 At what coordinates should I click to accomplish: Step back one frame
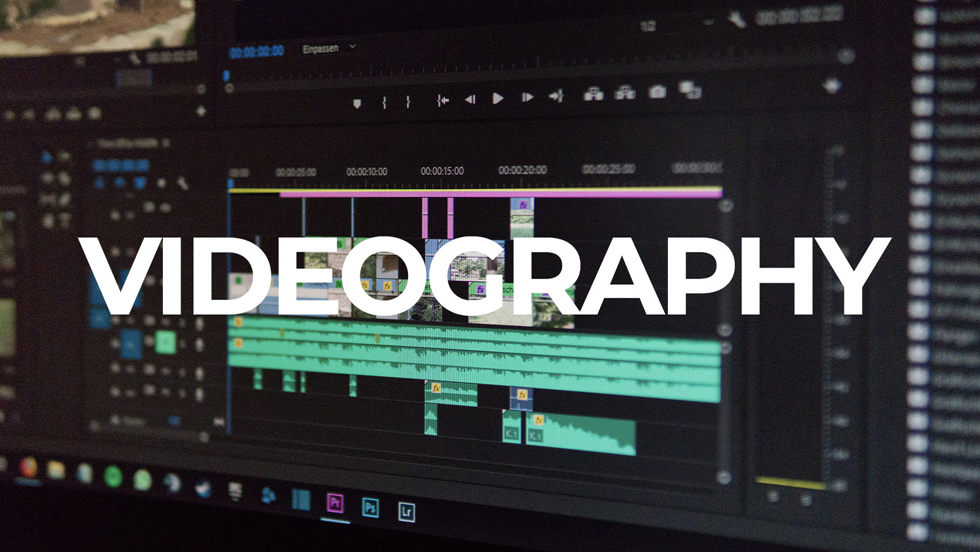click(470, 99)
